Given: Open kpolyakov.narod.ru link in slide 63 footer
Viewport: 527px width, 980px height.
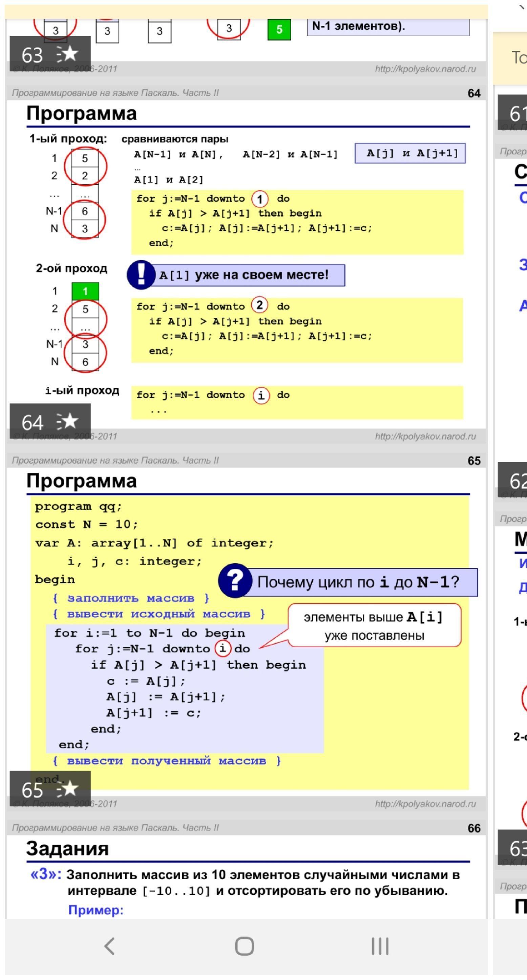Looking at the screenshot, I should [425, 69].
